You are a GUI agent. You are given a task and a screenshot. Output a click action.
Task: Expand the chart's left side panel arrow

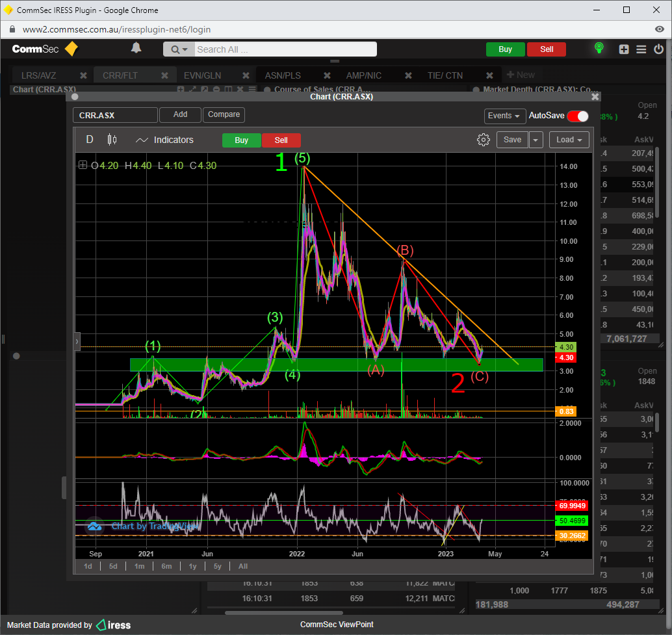point(77,341)
